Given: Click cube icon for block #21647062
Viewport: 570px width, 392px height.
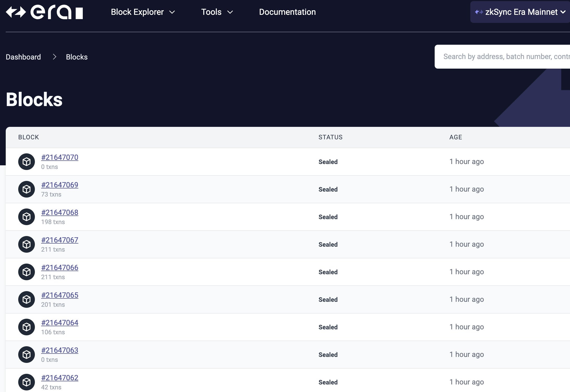Looking at the screenshot, I should coord(27,382).
